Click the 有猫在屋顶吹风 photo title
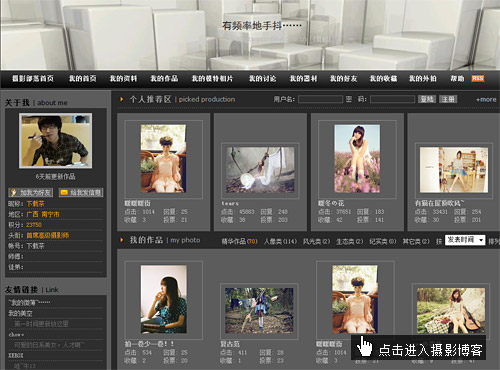500x370 pixels. [439, 203]
